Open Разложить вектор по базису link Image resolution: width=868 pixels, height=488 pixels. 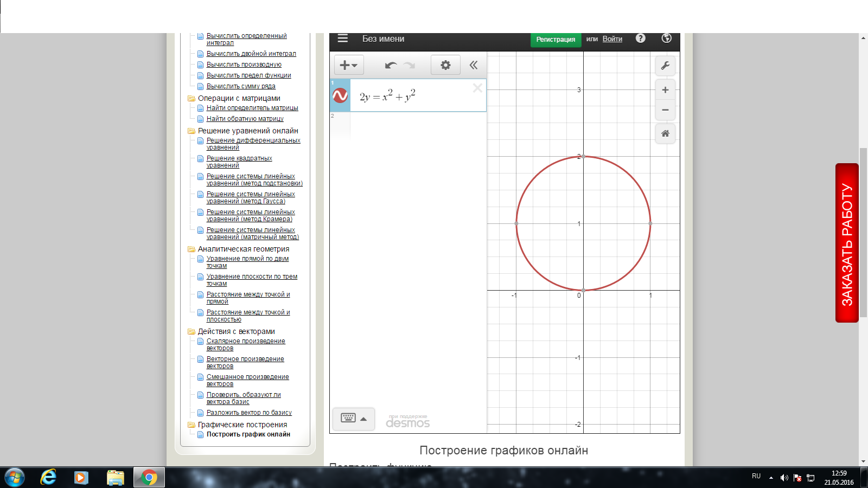pos(249,413)
